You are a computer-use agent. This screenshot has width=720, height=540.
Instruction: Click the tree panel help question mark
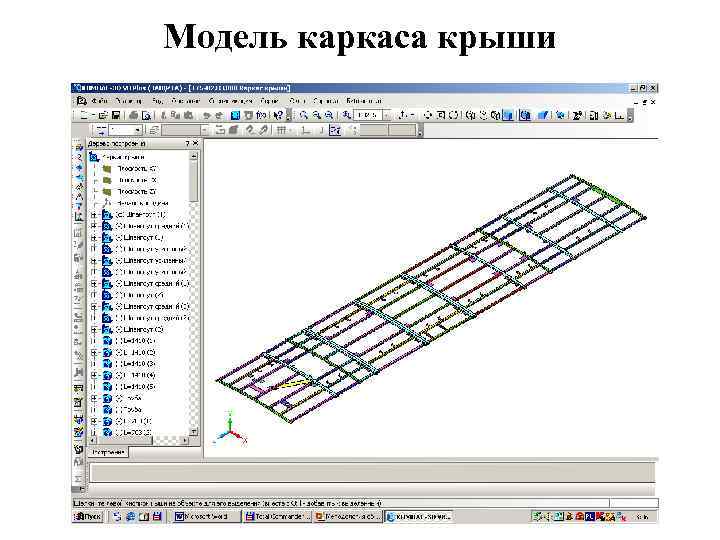pos(187,144)
